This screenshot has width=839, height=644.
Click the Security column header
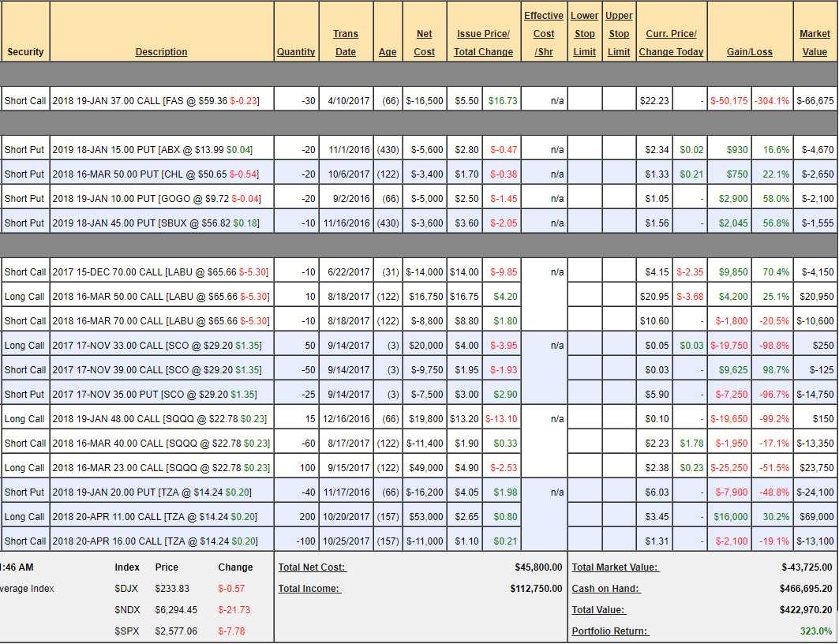tap(25, 52)
